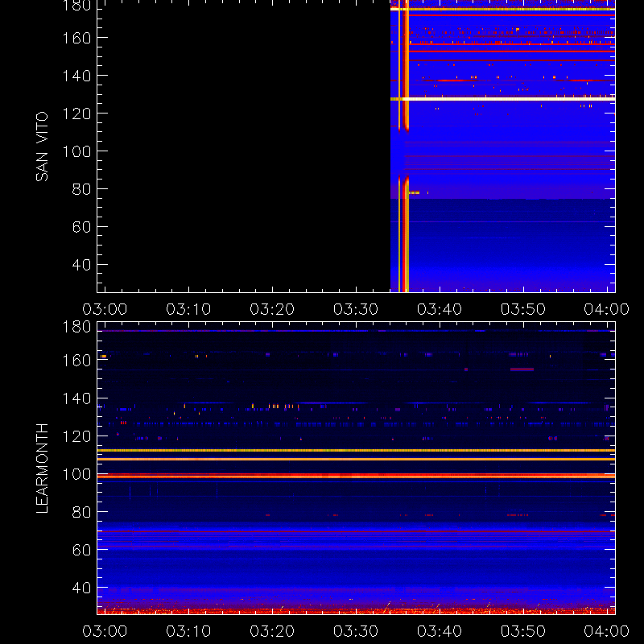Screen dimensions: 644x644
Task: Click the 03:20 time label under Learmonth plot
Action: click(x=272, y=631)
